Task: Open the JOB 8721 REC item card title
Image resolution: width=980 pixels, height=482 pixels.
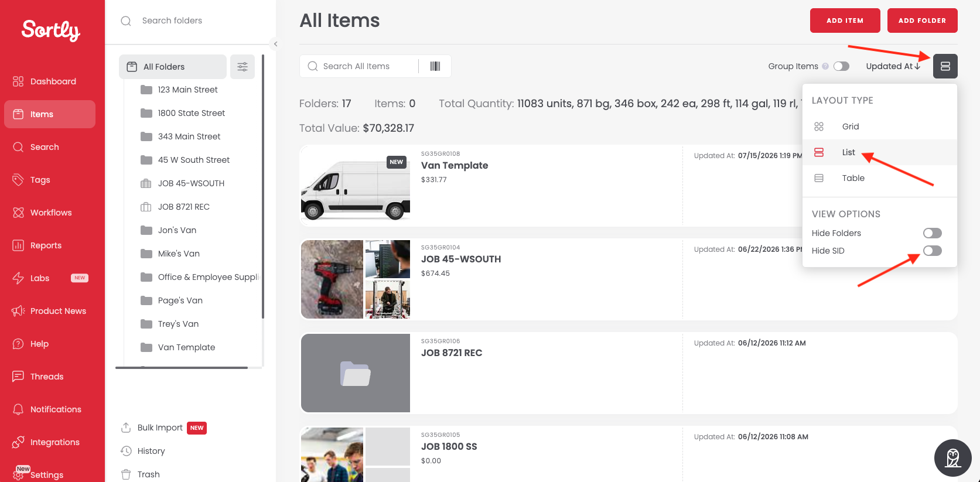Action: [x=452, y=353]
